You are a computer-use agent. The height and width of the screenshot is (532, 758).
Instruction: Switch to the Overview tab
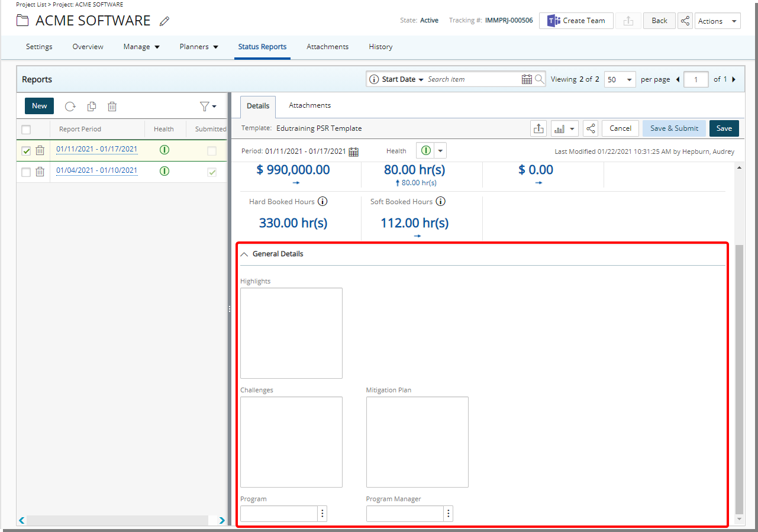(x=88, y=47)
